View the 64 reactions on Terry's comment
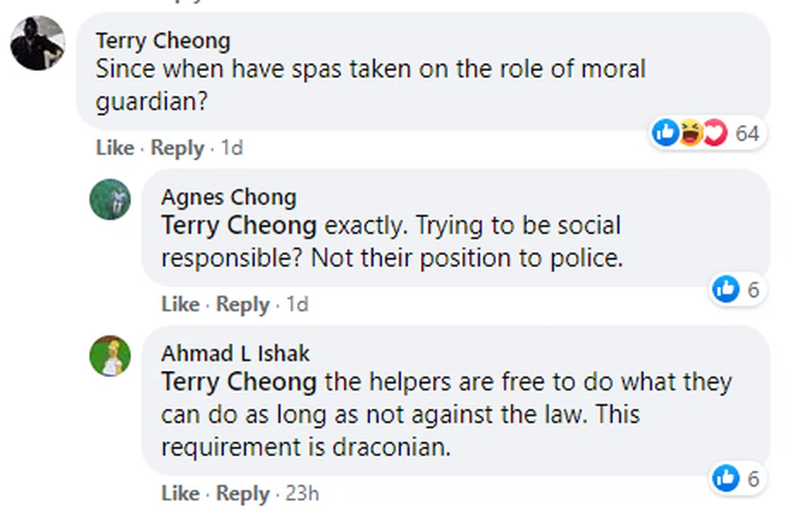This screenshot has width=812, height=509. (747, 134)
